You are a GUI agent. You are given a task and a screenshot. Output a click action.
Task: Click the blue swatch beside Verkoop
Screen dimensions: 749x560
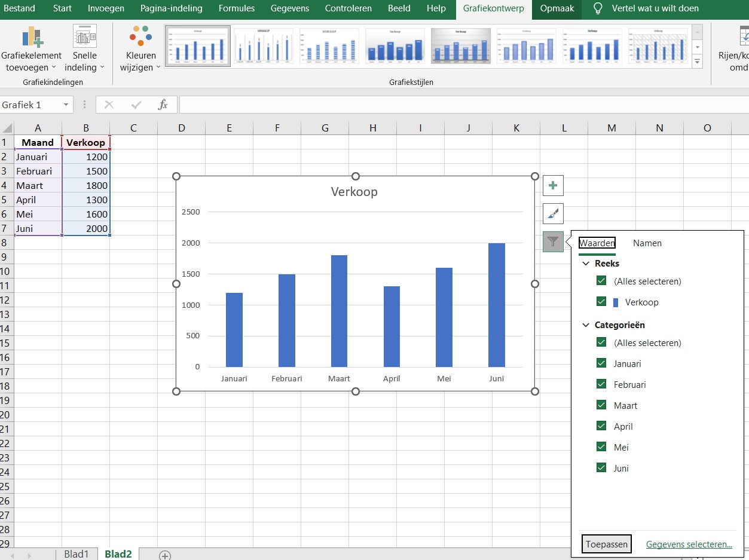click(615, 302)
